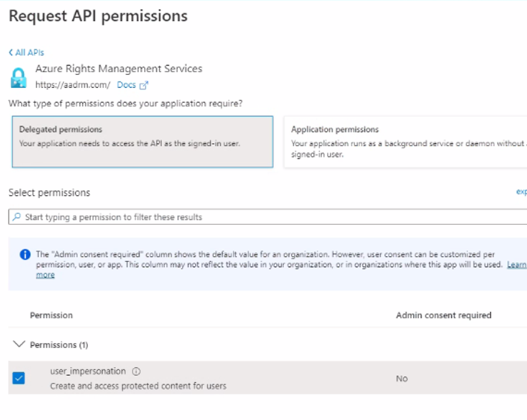Select Application permissions option
527x420 pixels.
point(406,142)
